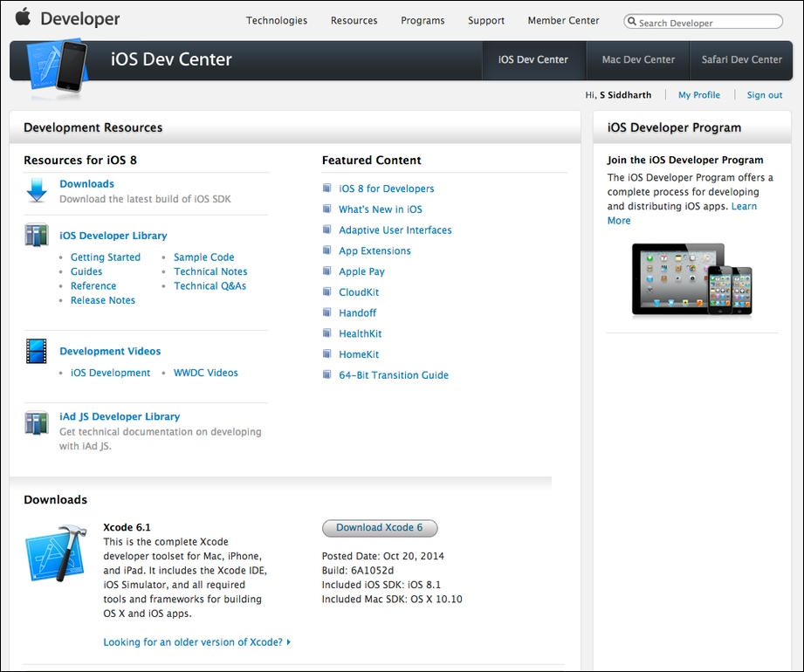Open the iOS Development videos link

[x=110, y=373]
